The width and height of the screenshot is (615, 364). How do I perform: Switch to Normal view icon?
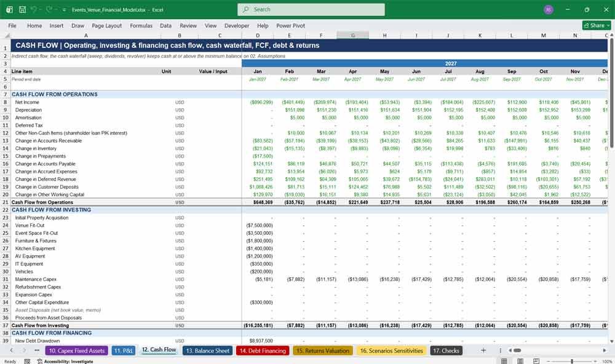[x=504, y=361]
